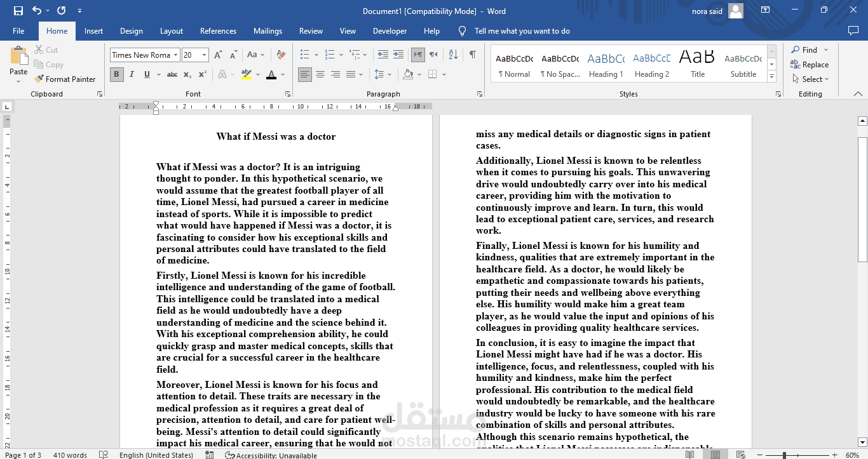
Task: Open the Comments speech bubble icon
Action: pos(853,31)
